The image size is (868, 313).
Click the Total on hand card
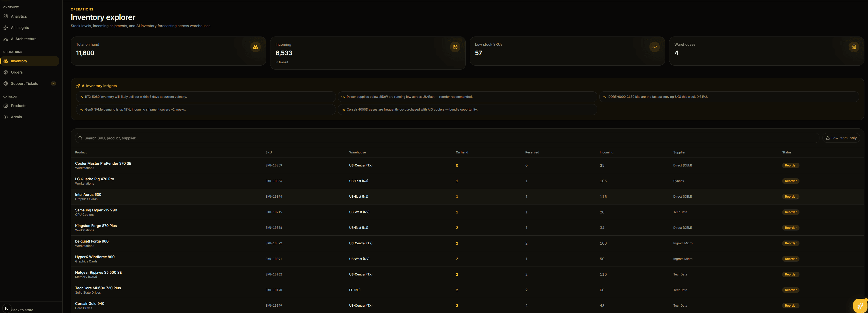pyautogui.click(x=168, y=51)
